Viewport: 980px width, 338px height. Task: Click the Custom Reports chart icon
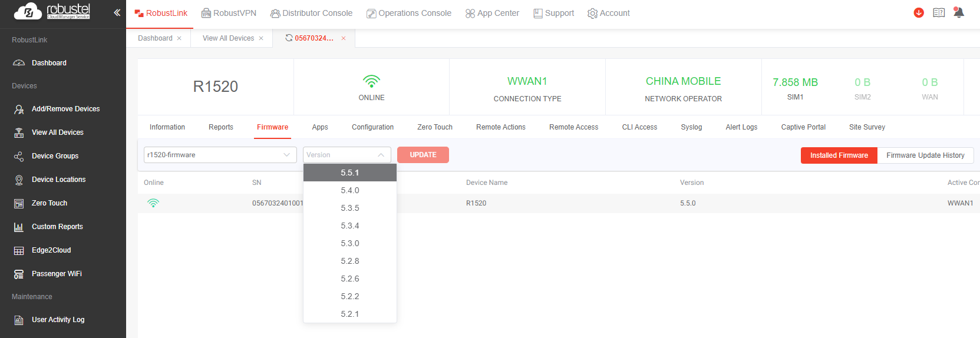(x=19, y=227)
